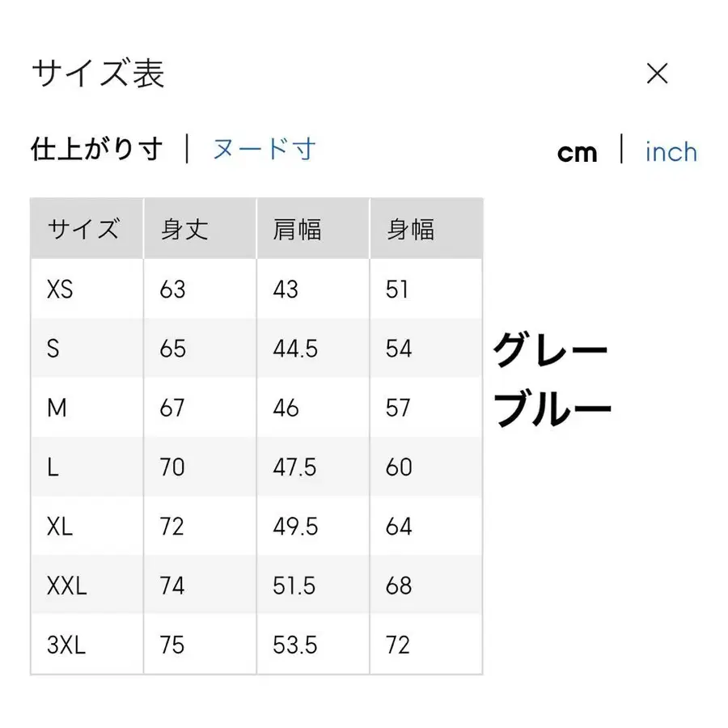Click the サイズ column header
This screenshot has width=728, height=728.
(86, 229)
